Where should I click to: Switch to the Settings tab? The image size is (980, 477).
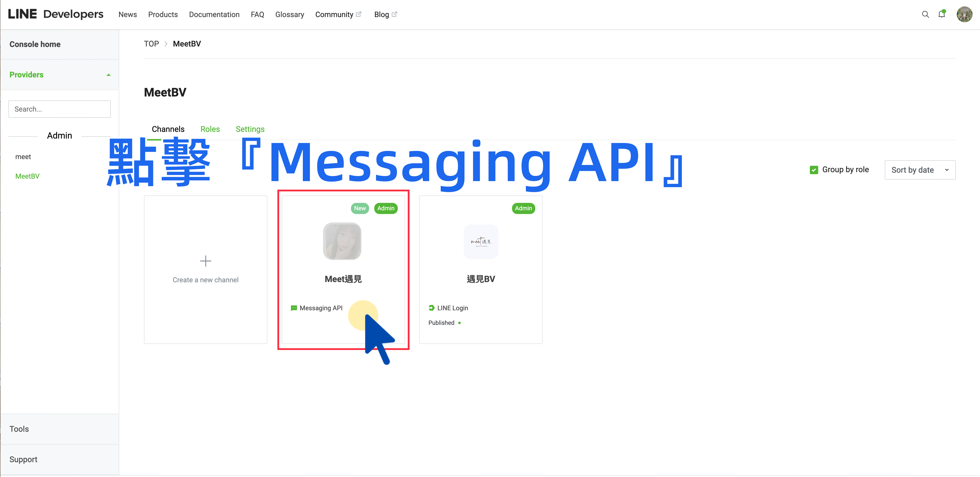(250, 129)
